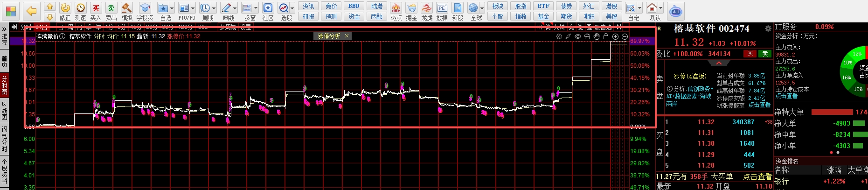
Task: Switch to the 日 daily period tab
Action: 61,27
